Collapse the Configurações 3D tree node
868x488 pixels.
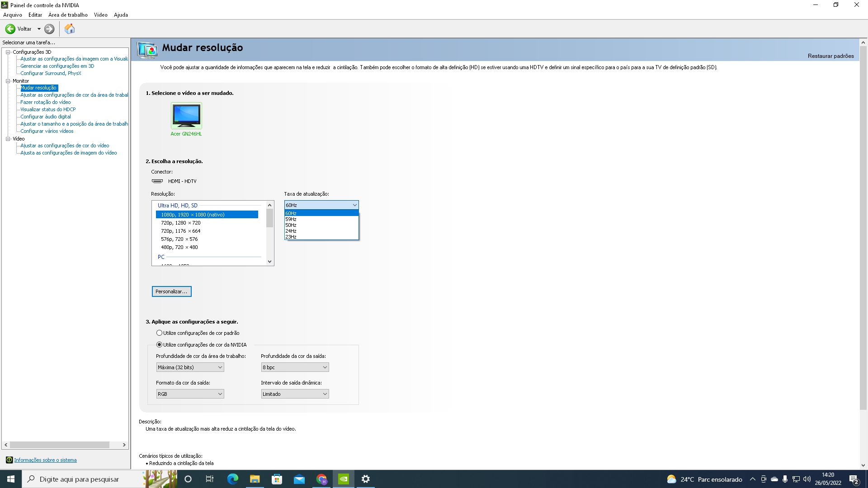(8, 52)
